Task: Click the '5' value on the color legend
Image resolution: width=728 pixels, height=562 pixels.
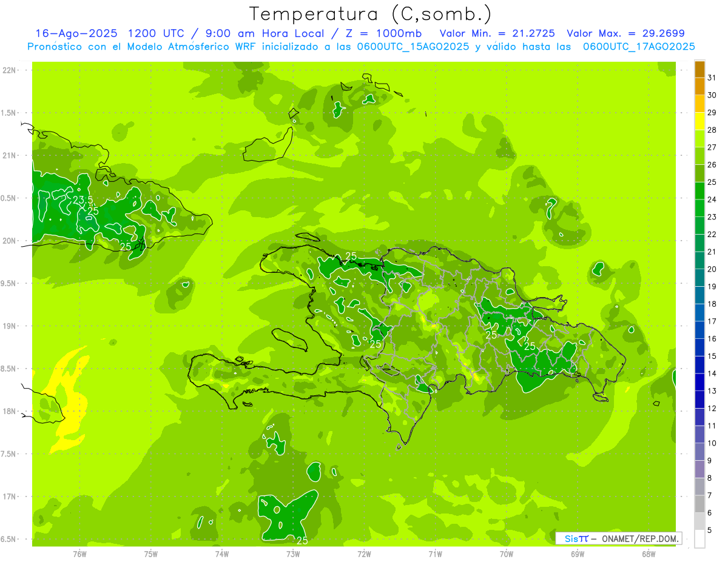Action: click(x=710, y=530)
